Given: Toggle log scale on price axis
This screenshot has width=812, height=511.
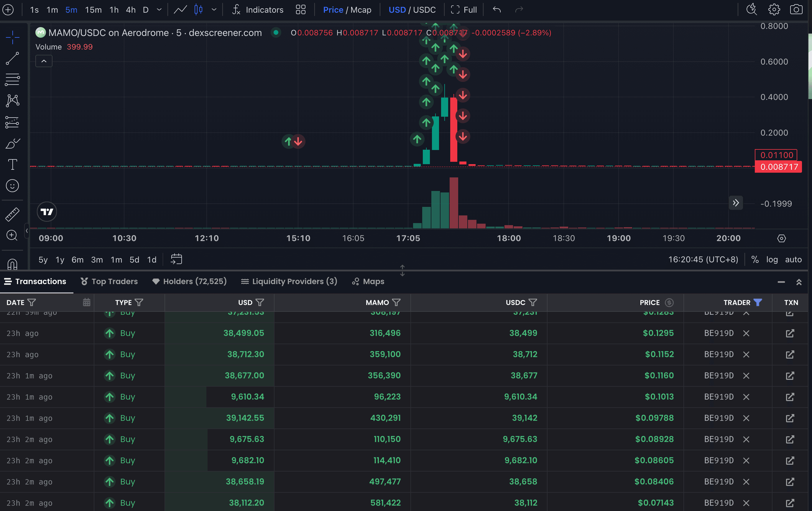Looking at the screenshot, I should 772,260.
